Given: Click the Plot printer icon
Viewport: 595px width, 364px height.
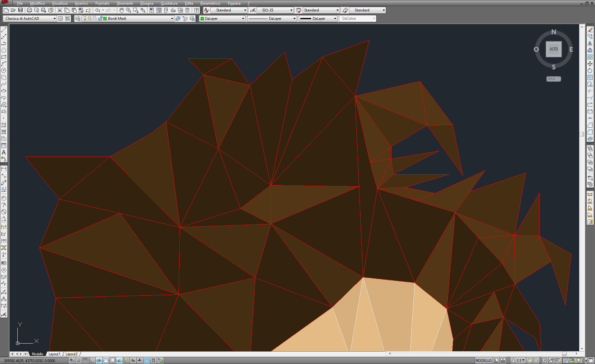Looking at the screenshot, I should click(29, 10).
